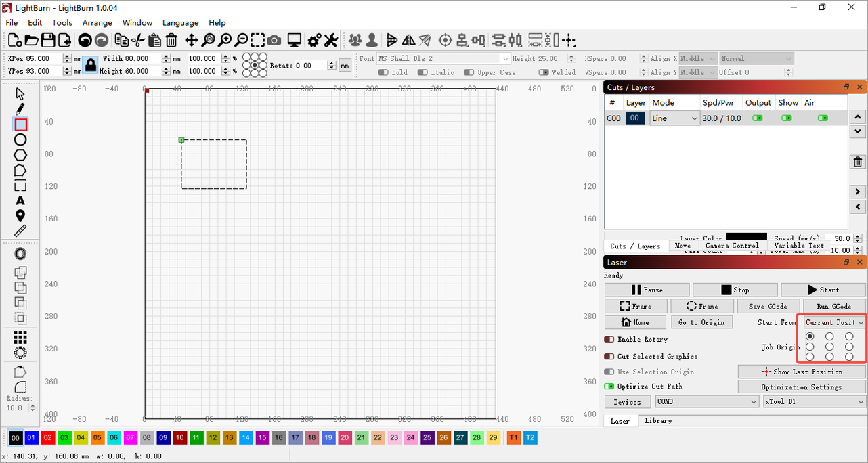Open Settings with the gears icon

click(314, 41)
